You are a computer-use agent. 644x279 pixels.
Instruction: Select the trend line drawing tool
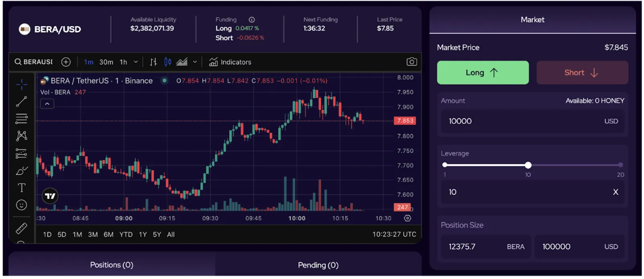click(21, 101)
